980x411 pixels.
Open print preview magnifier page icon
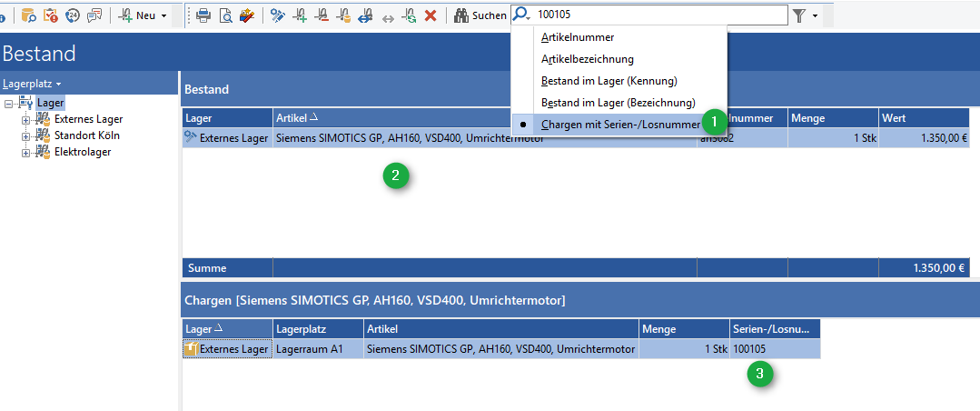tap(225, 15)
